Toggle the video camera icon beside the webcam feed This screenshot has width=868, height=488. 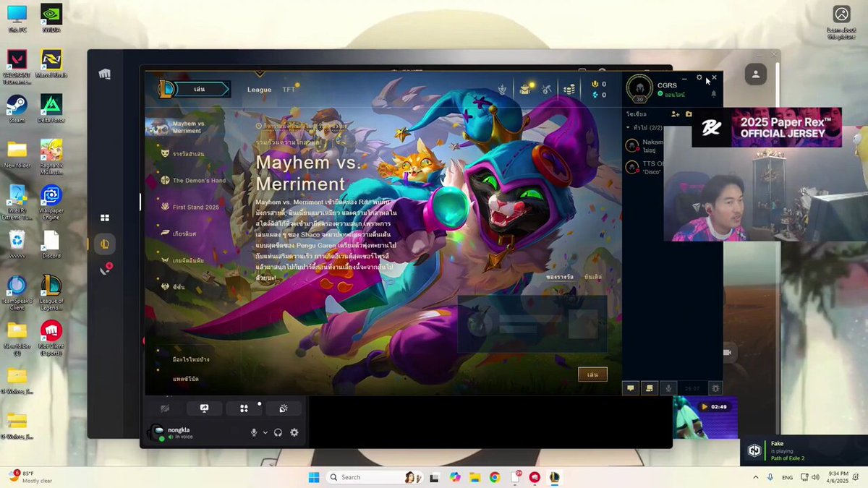click(728, 352)
